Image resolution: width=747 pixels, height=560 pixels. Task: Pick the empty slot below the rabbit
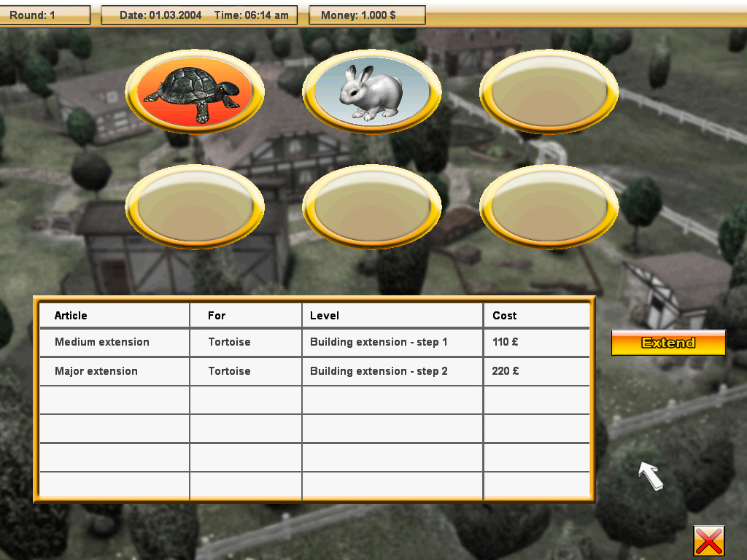[x=371, y=208]
